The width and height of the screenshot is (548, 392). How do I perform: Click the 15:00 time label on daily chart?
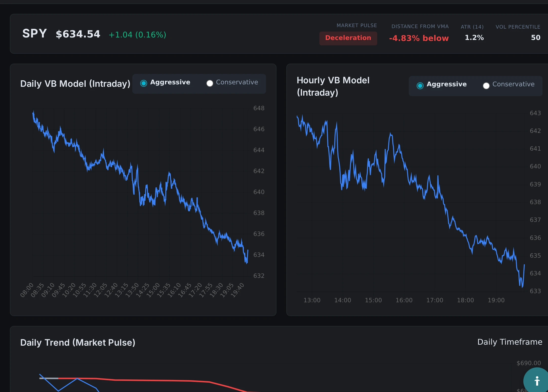coord(153,290)
